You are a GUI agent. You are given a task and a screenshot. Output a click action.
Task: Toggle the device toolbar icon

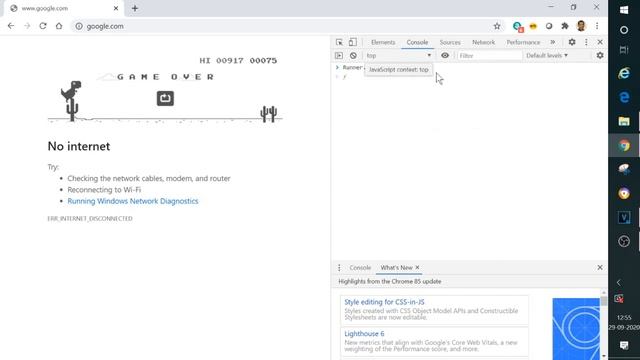[x=353, y=42]
